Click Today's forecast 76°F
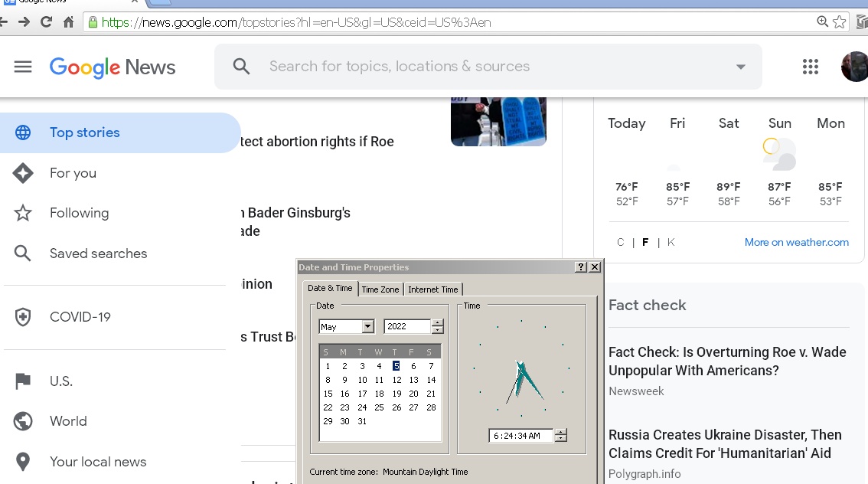The width and height of the screenshot is (868, 484). (627, 187)
